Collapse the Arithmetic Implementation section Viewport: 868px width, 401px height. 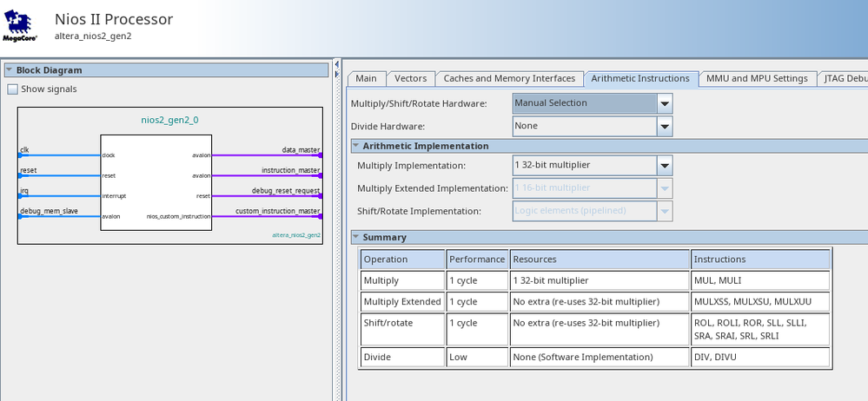pyautogui.click(x=356, y=146)
